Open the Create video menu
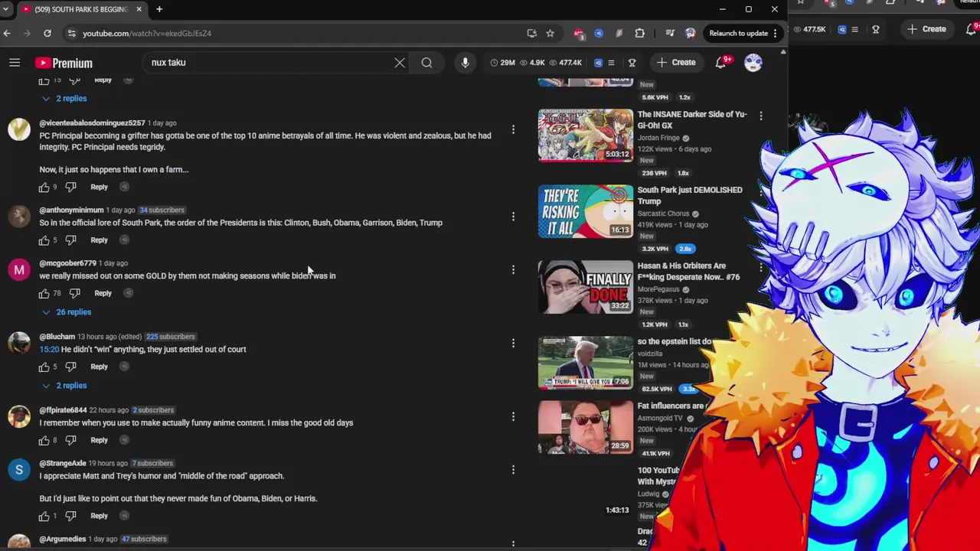Image resolution: width=980 pixels, height=551 pixels. click(676, 63)
